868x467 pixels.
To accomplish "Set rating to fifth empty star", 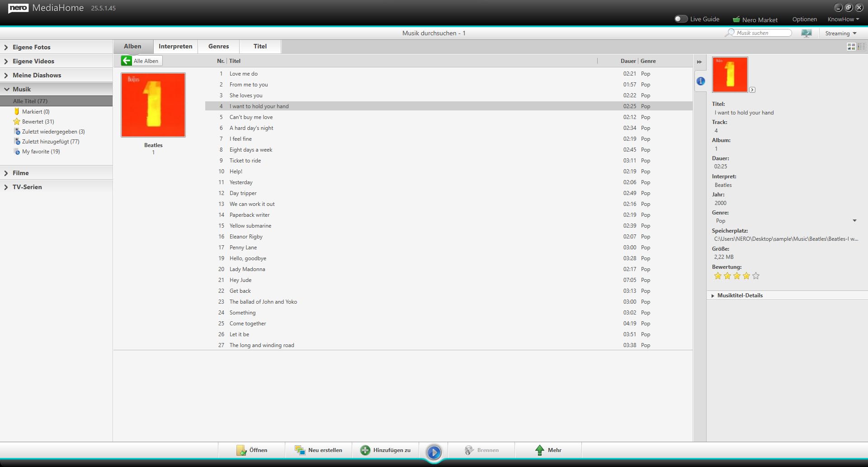I will (756, 276).
